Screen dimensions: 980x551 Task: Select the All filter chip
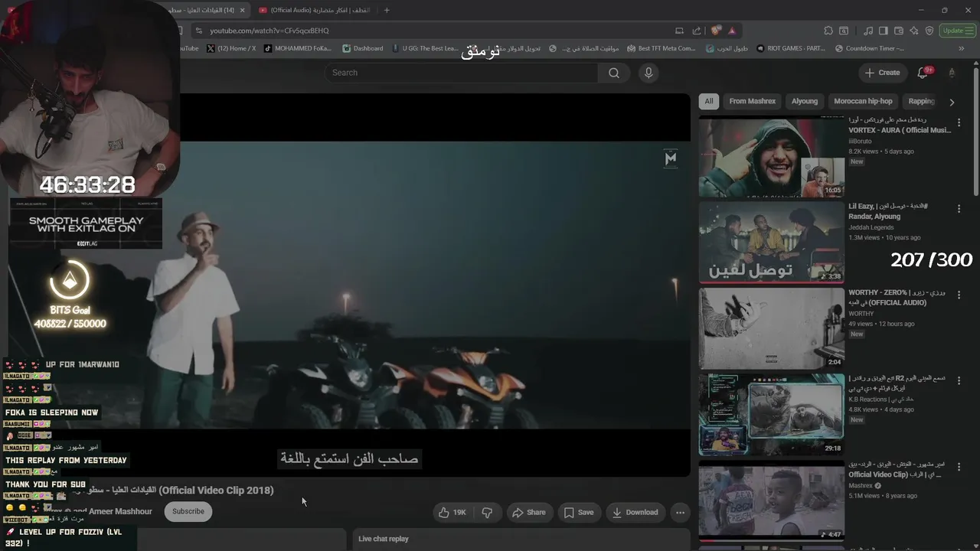click(709, 101)
